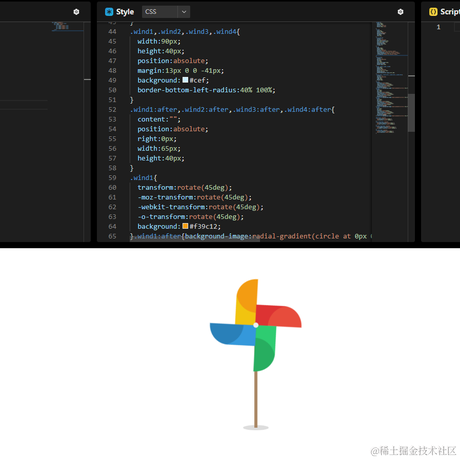Click the '-o-transform:rotate(45deg);' line
The height and width of the screenshot is (460, 460).
coord(190,217)
